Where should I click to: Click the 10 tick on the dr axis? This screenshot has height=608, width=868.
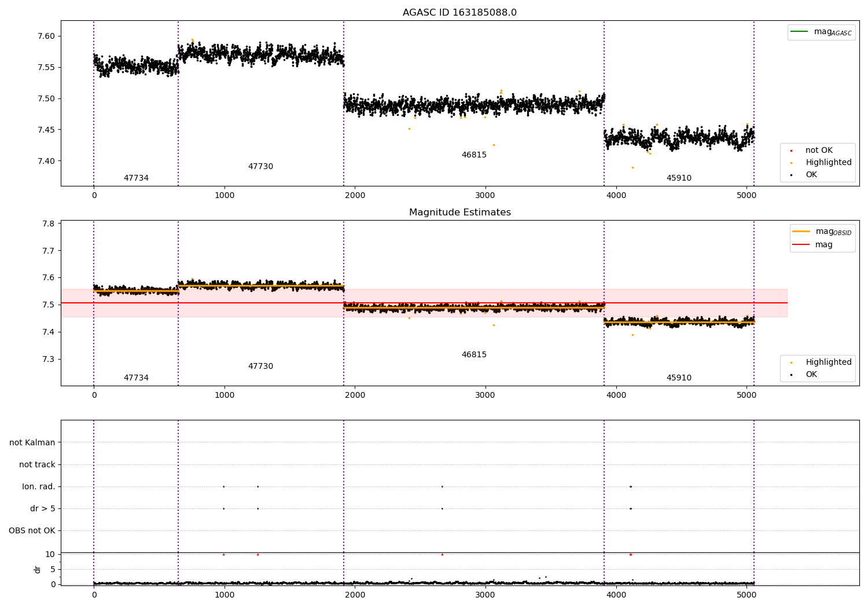point(50,554)
